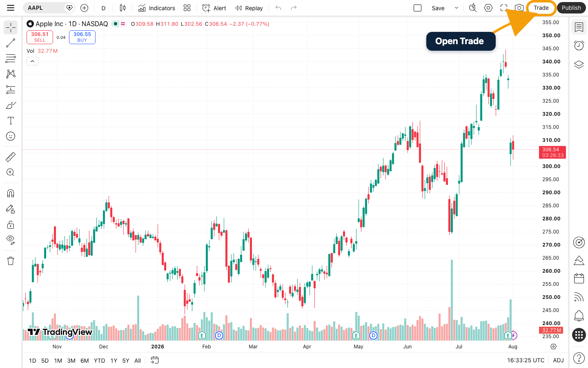Open the news feed icon
This screenshot has width=588, height=368.
coord(579,297)
